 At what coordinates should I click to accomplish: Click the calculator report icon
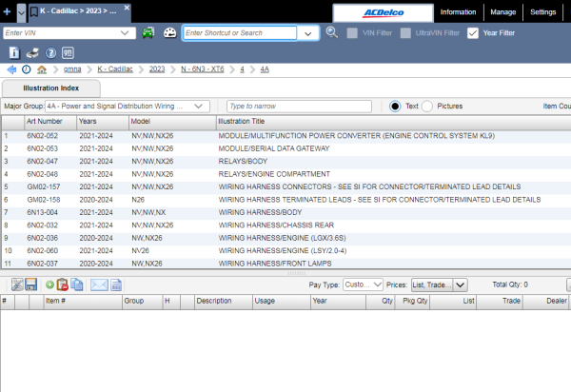(x=116, y=285)
